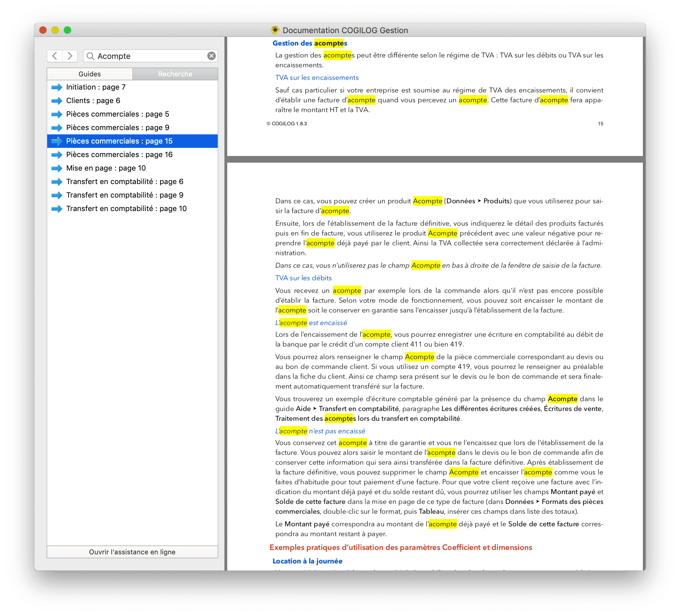Click arrow icon beside Pièces commerciales : page 15

[x=57, y=141]
